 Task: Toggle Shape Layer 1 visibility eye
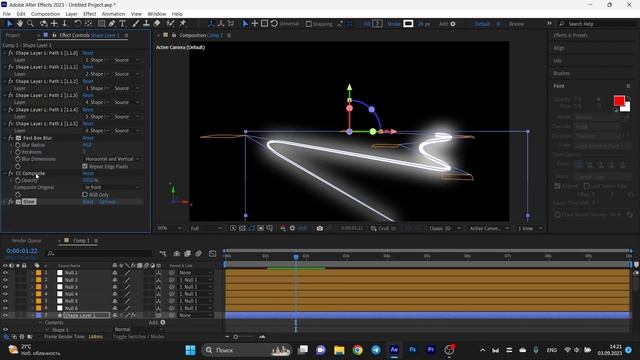tap(5, 315)
